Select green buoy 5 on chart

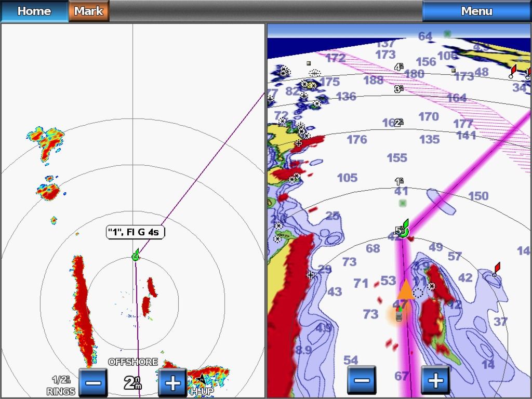click(x=403, y=229)
